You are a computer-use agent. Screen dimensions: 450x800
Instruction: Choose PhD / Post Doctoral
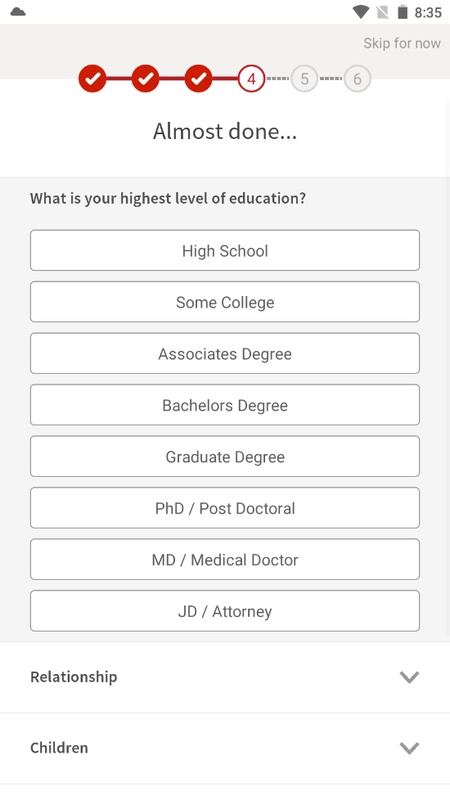(x=225, y=508)
